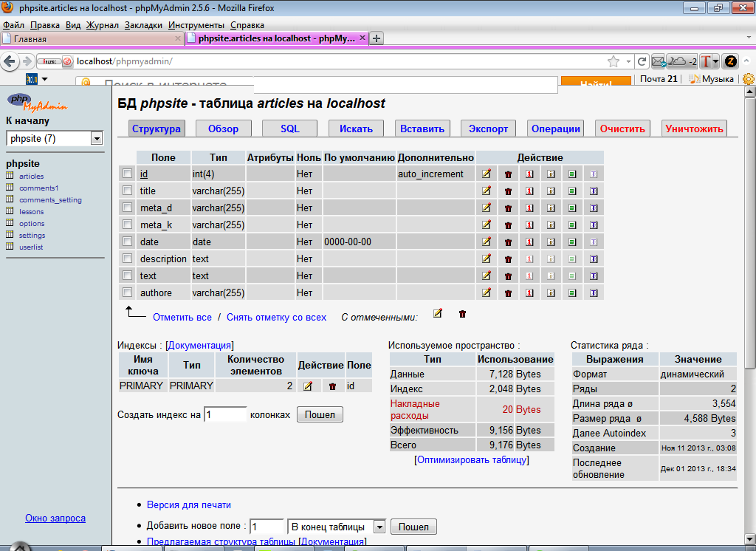Viewport: 756px width, 551px height.
Task: Drop checked fields trash icon
Action: click(x=462, y=314)
